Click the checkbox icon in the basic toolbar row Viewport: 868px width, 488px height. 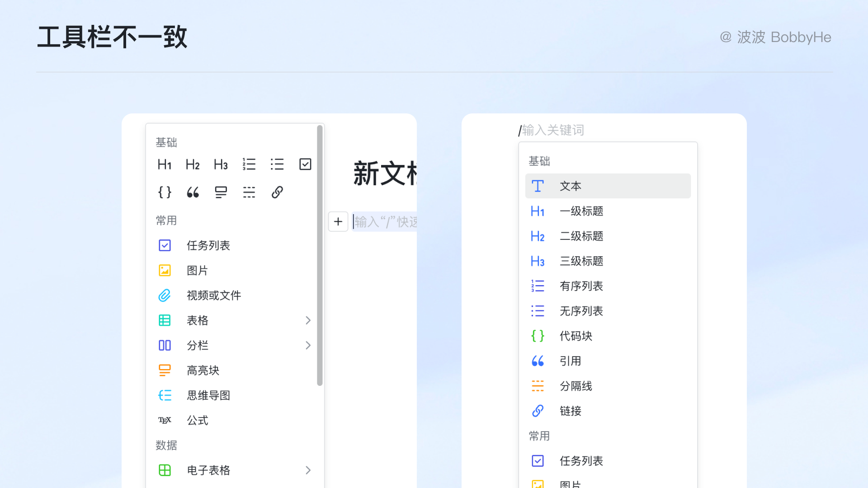pos(305,164)
